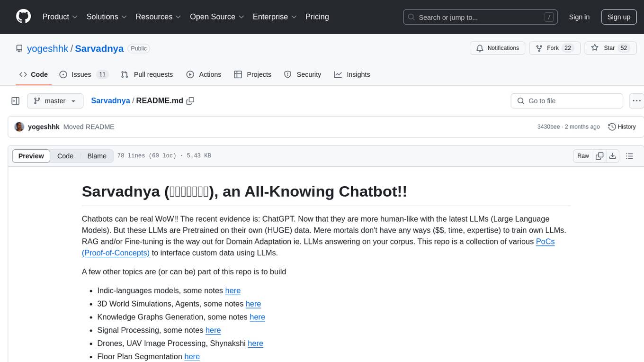Open the PoCs (Proof-of-Concepts) link

(x=116, y=253)
